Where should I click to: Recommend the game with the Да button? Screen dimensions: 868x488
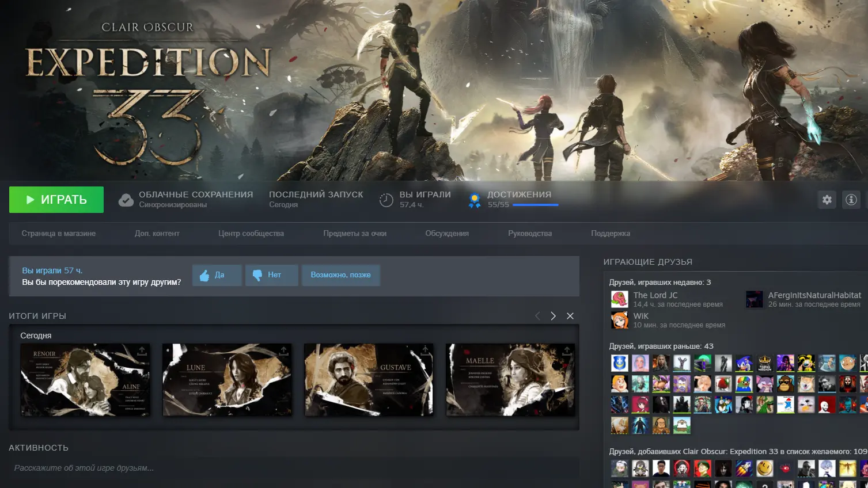click(217, 275)
